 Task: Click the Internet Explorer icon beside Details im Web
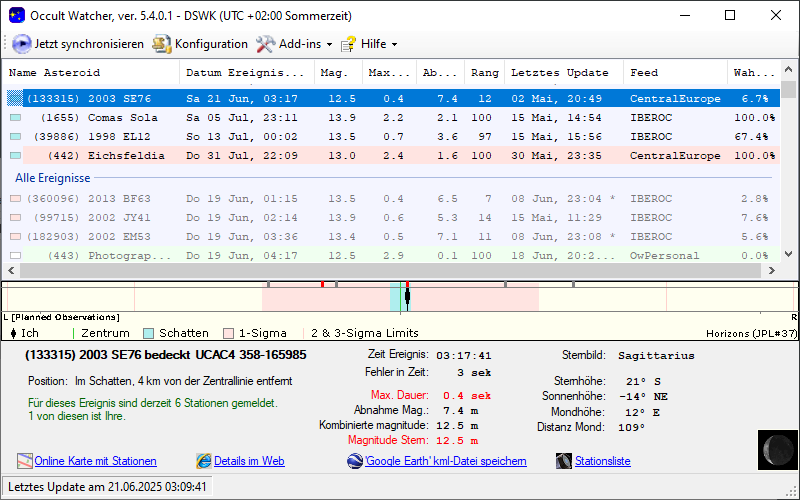coord(204,461)
